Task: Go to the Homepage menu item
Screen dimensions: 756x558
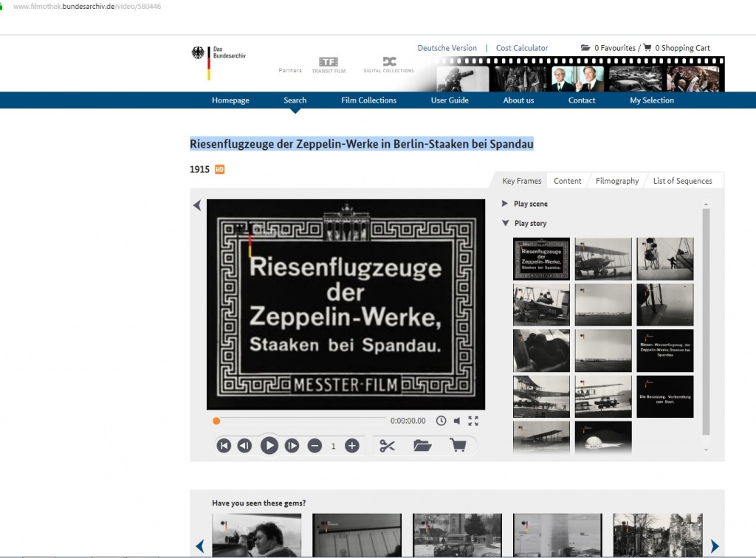Action: click(x=230, y=100)
